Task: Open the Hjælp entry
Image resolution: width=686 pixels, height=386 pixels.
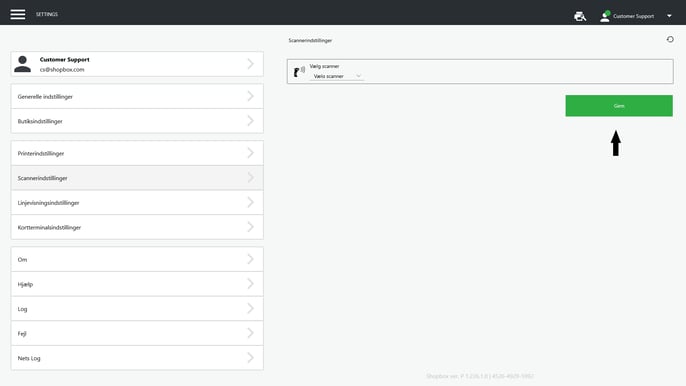Action: 137,284
